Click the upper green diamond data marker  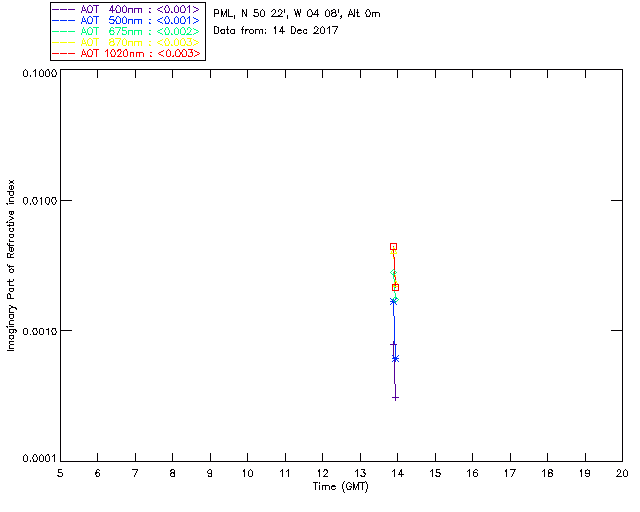tap(393, 273)
